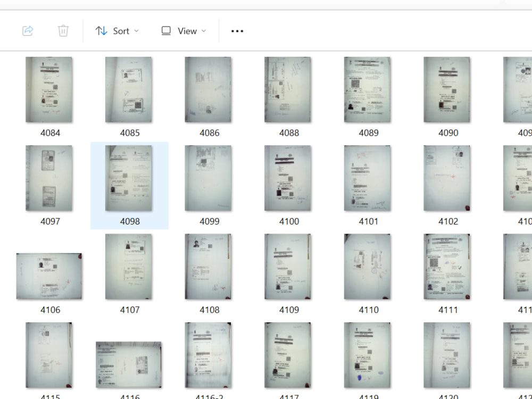Click the file name label 4098
This screenshot has height=399, width=532.
[130, 221]
